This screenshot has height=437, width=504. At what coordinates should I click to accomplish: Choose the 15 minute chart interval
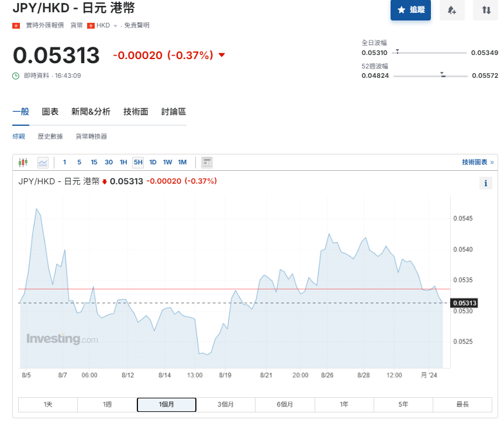tap(94, 162)
